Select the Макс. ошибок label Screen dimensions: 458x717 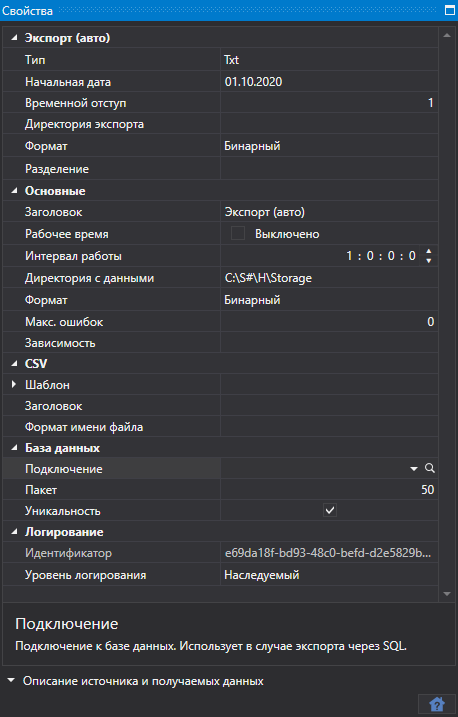click(64, 321)
